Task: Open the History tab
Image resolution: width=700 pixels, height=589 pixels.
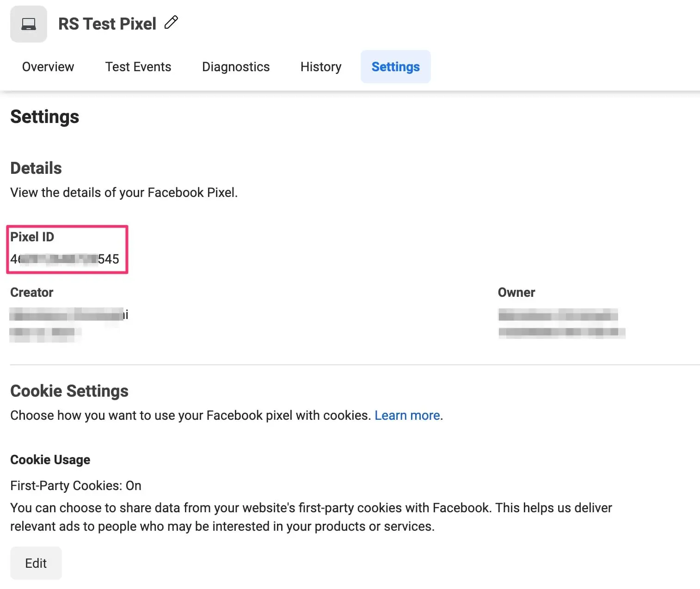Action: (x=321, y=67)
